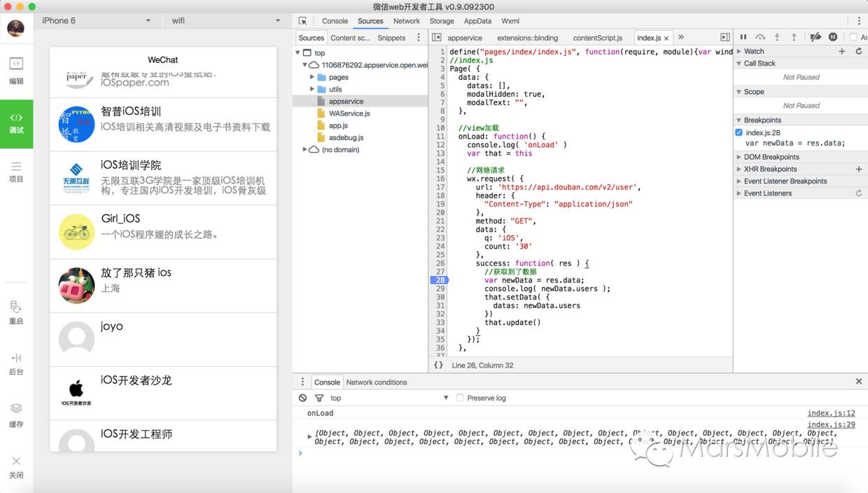Switch to the Network tab

(407, 21)
